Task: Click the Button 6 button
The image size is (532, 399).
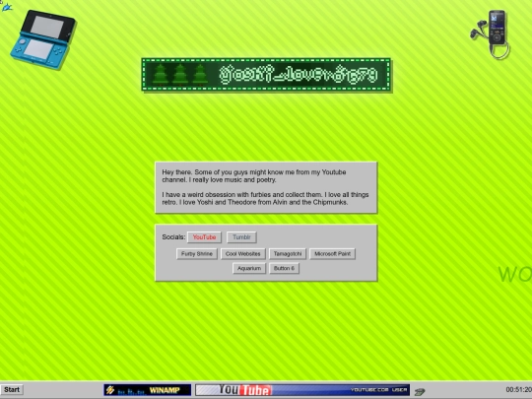Action: pyautogui.click(x=285, y=268)
